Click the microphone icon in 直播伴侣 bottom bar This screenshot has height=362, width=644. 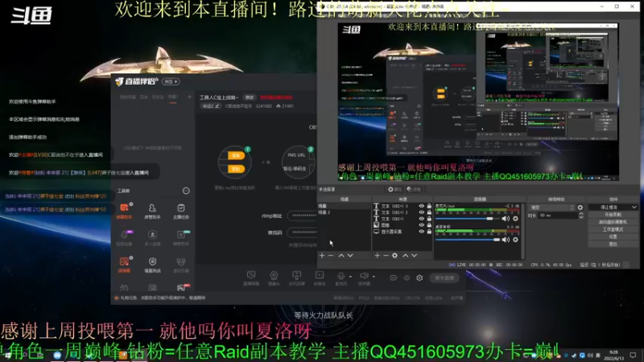(x=341, y=278)
